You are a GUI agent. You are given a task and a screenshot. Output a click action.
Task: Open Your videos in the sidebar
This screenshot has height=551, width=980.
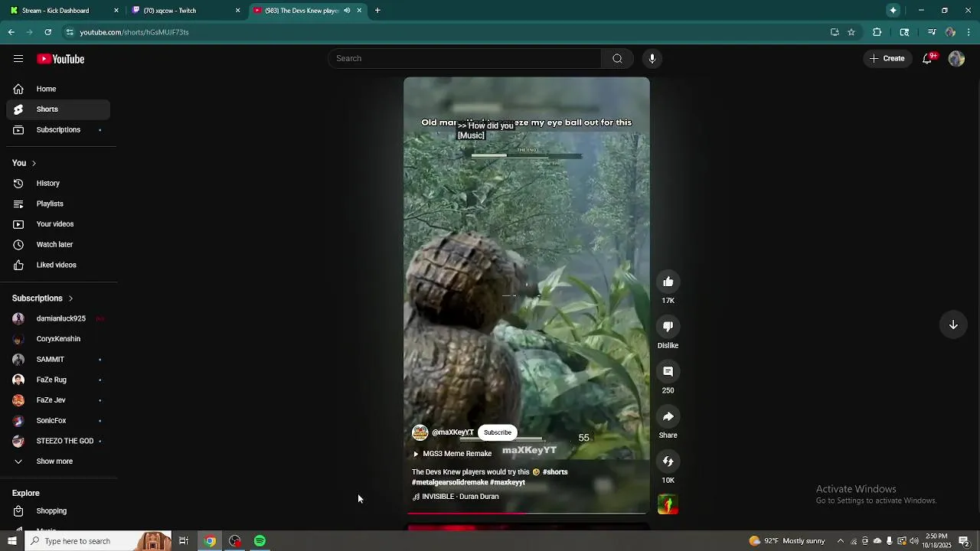(x=58, y=224)
